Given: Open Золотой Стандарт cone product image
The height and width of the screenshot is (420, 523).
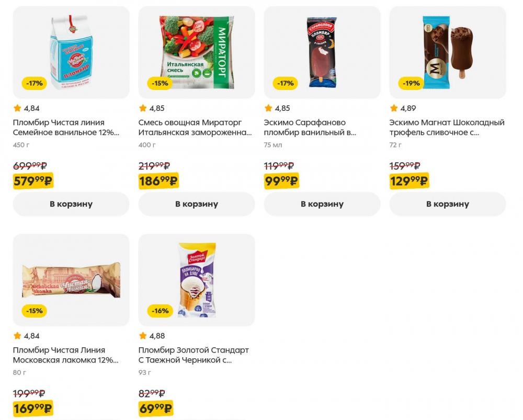Looking at the screenshot, I should pyautogui.click(x=196, y=279).
